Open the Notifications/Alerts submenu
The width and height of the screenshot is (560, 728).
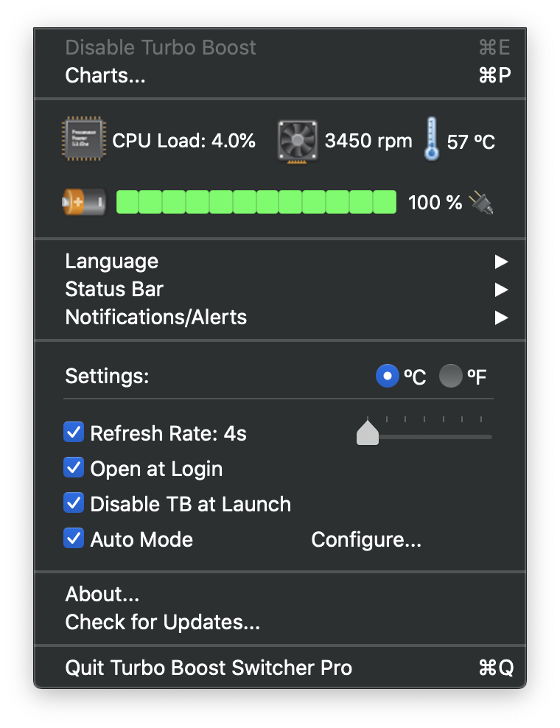point(280,318)
